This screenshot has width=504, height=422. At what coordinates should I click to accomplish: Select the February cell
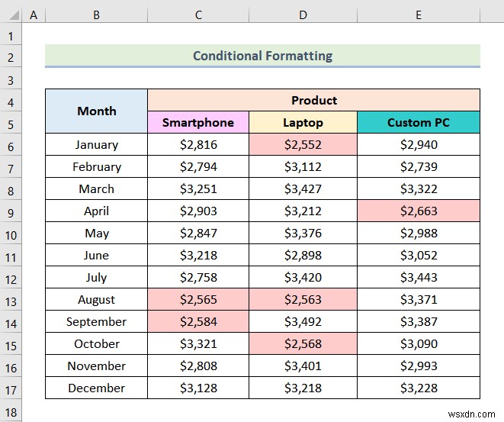(x=96, y=166)
